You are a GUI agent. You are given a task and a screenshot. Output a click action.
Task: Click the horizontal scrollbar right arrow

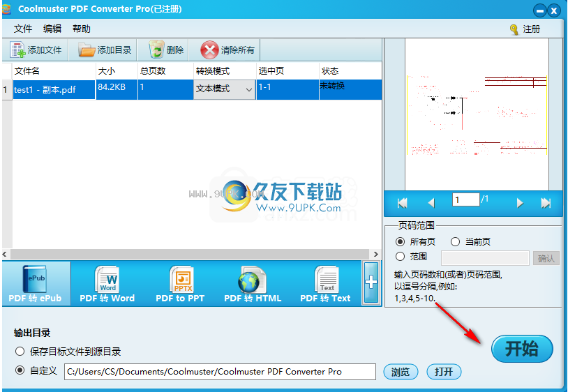click(x=375, y=254)
